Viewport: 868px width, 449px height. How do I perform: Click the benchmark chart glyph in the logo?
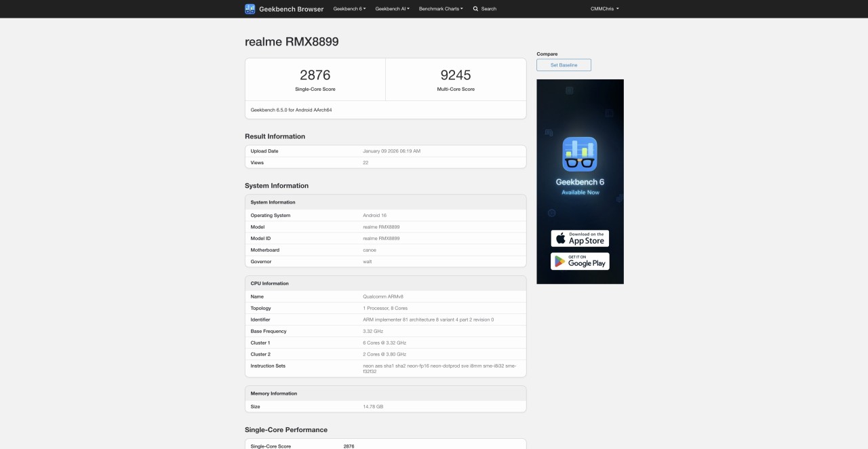coord(250,8)
